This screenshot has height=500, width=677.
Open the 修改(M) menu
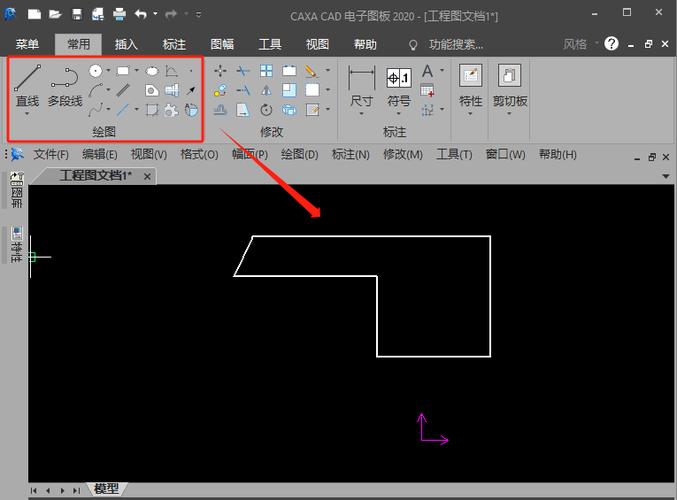tap(403, 154)
